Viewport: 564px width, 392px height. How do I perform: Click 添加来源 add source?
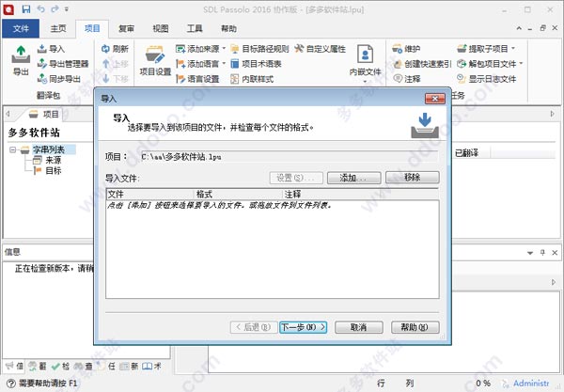[x=197, y=49]
